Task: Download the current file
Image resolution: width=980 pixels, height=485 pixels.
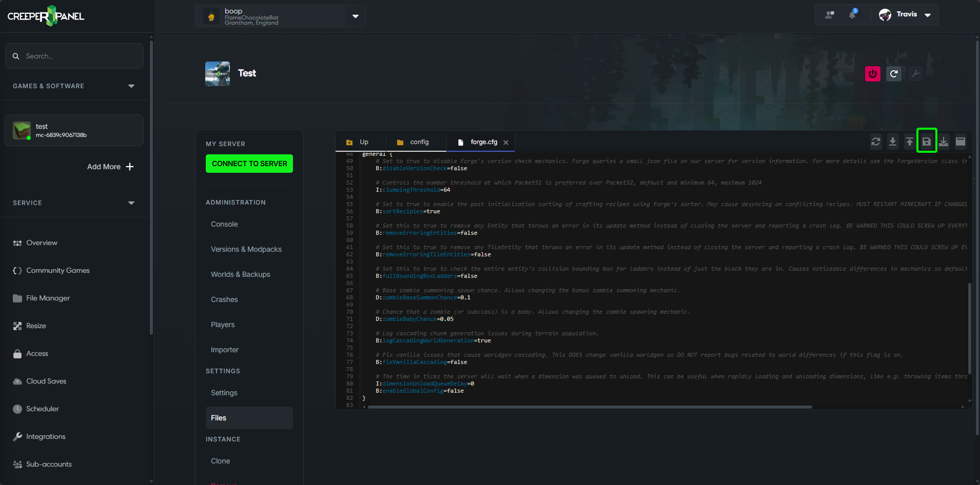Action: [893, 141]
